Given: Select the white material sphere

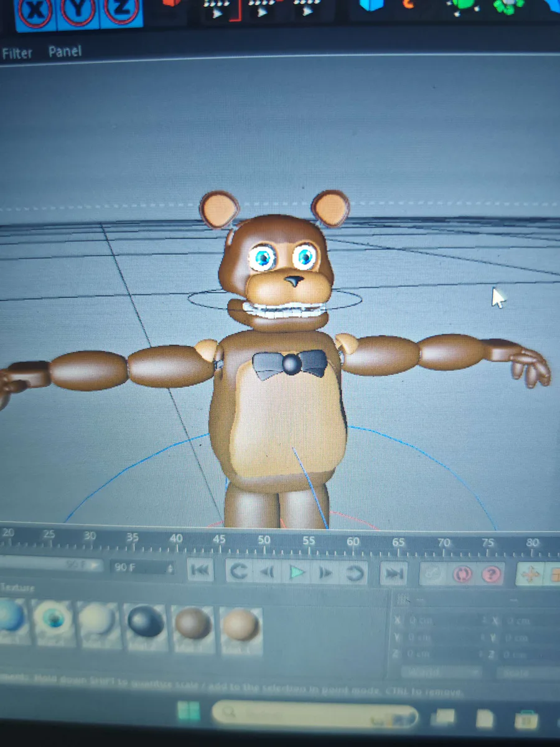Looking at the screenshot, I should (x=98, y=623).
